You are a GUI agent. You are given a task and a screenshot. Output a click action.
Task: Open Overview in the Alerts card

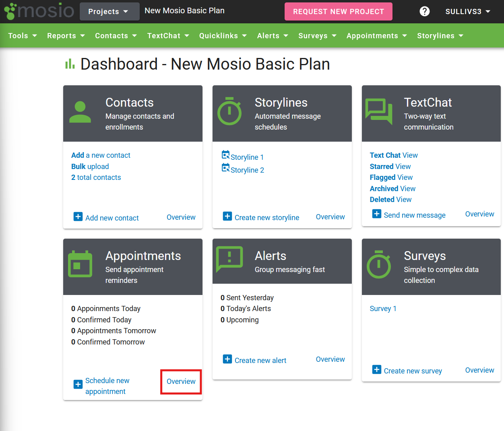coord(330,359)
